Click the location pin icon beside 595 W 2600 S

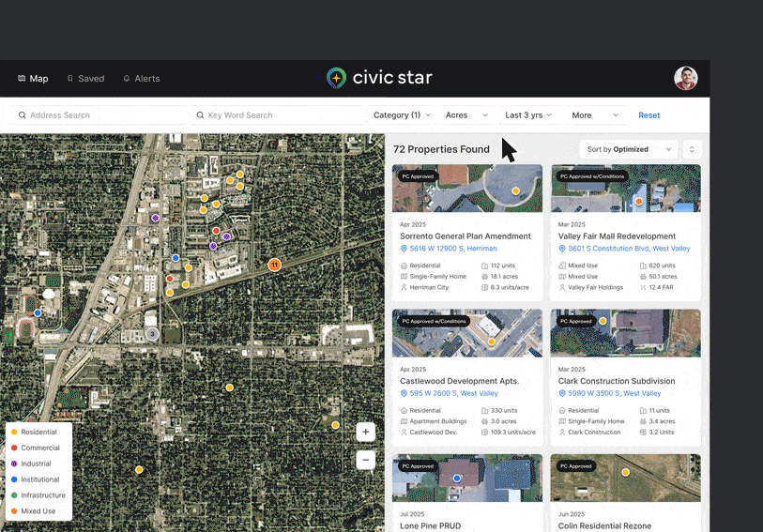pyautogui.click(x=404, y=393)
